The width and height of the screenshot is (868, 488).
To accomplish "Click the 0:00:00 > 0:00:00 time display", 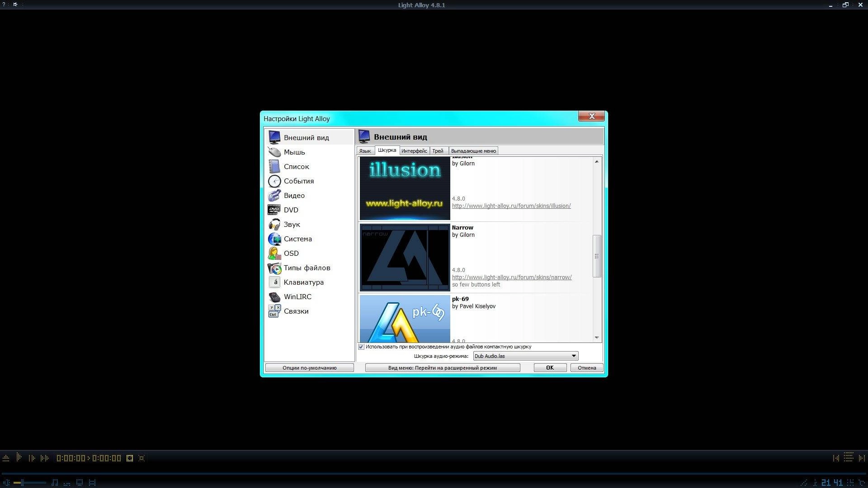I will click(89, 458).
